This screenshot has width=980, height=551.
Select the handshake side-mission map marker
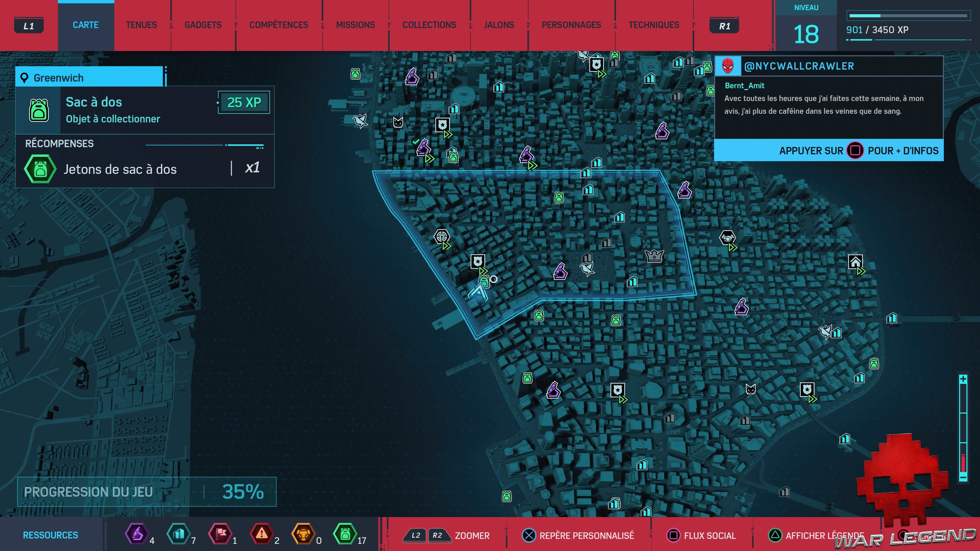coord(727,238)
